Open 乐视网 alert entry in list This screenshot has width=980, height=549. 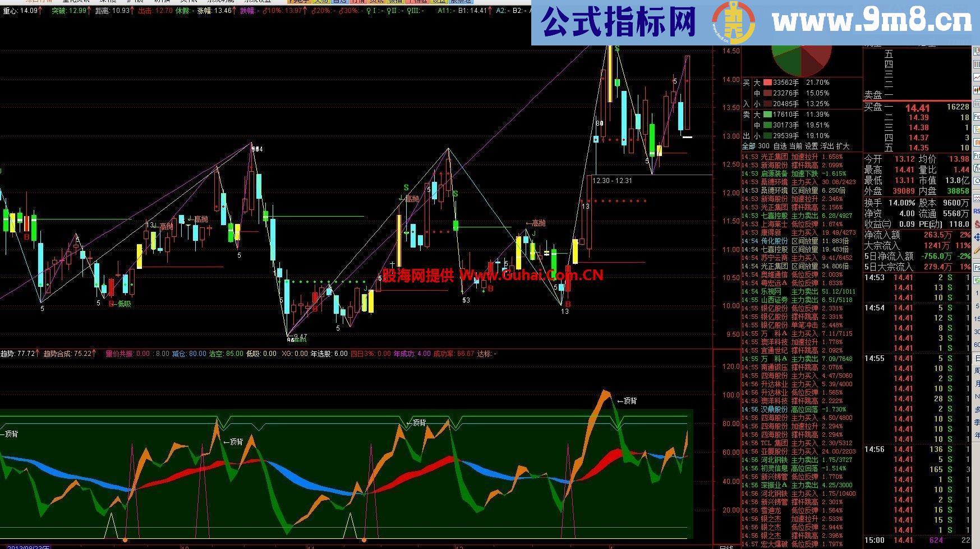770,291
